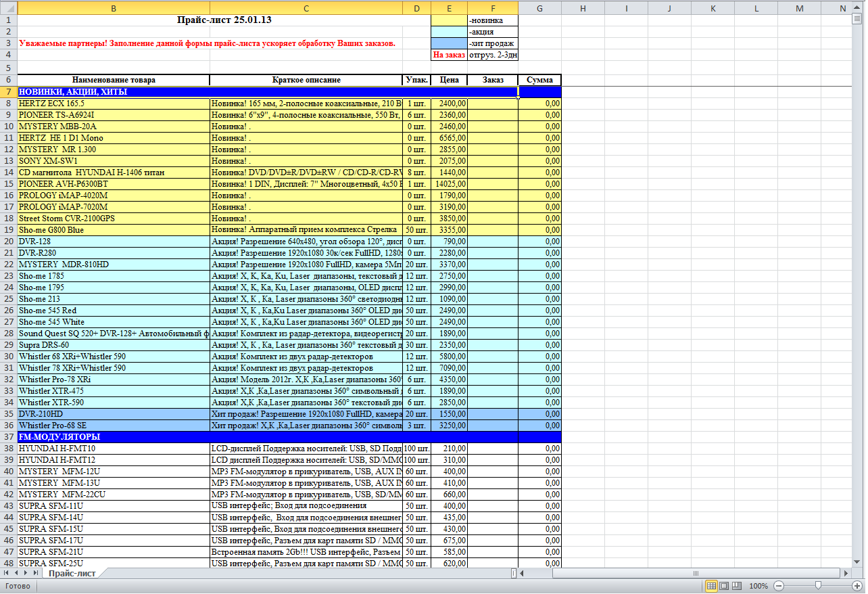Select the 'DVR-210HD' cell
This screenshot has width=868, height=594.
coord(114,413)
